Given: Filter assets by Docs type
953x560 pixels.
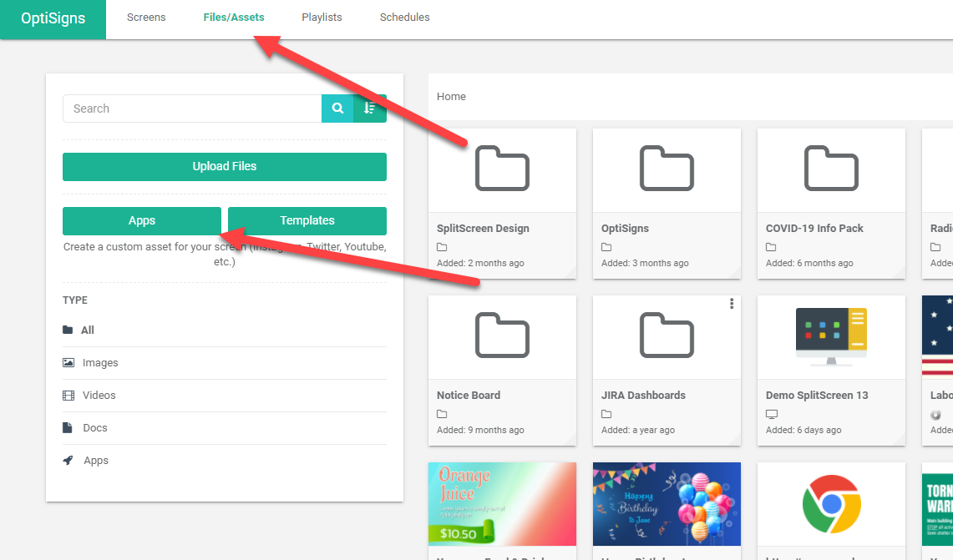Looking at the screenshot, I should pyautogui.click(x=95, y=428).
